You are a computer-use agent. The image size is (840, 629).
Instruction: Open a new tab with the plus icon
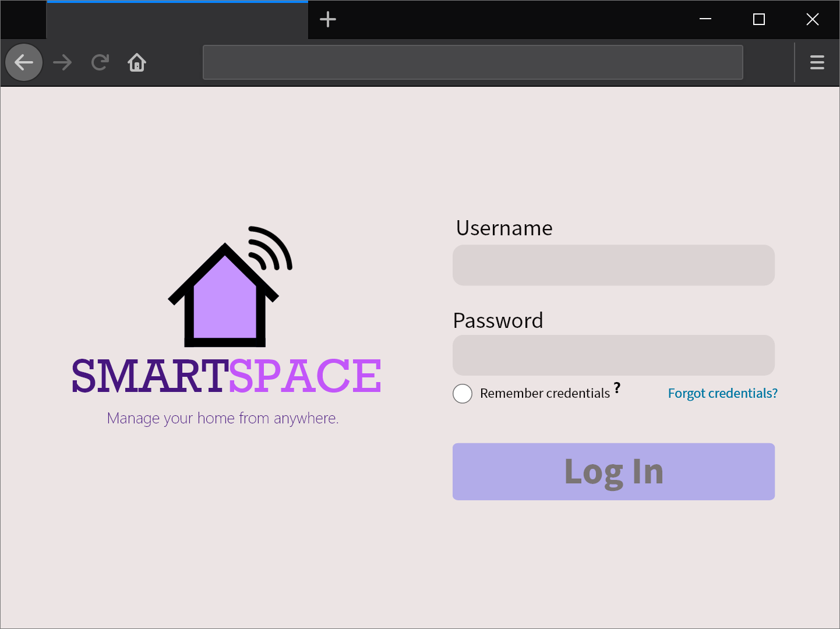click(x=328, y=19)
